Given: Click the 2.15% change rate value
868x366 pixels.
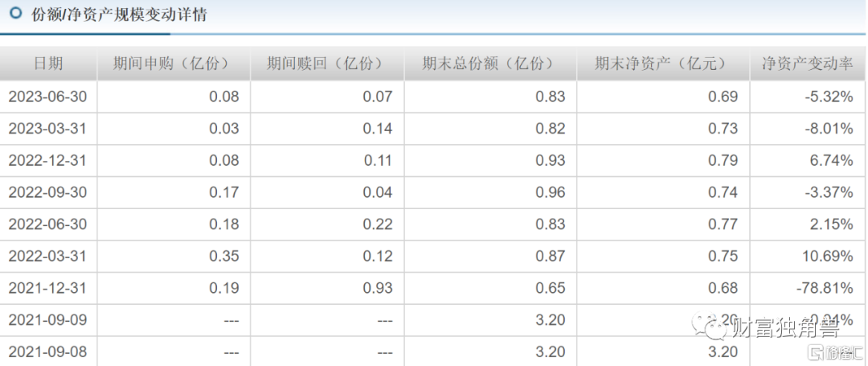Looking at the screenshot, I should point(830,224).
